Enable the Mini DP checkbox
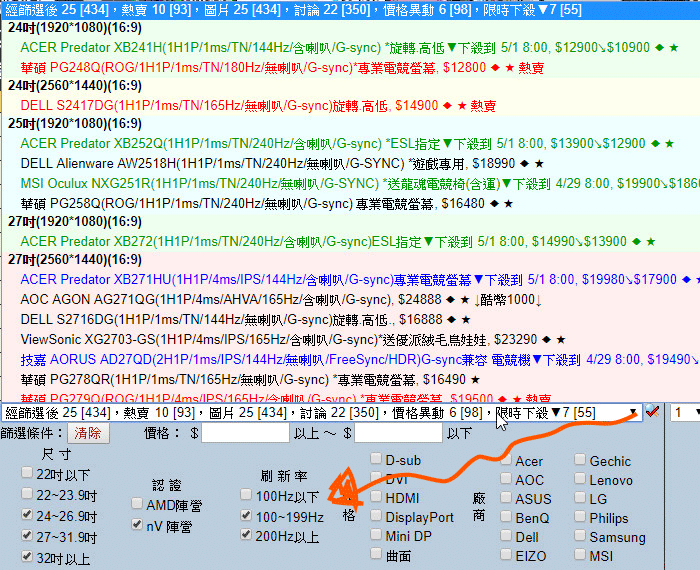The height and width of the screenshot is (570, 700). tap(376, 534)
